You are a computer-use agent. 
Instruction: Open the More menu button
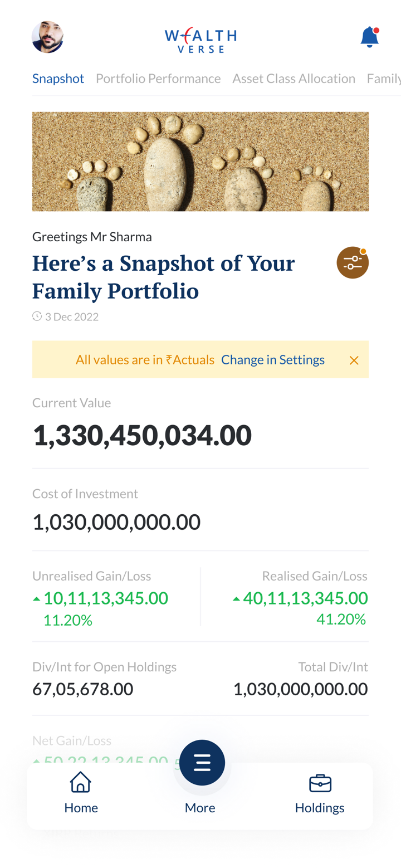tap(202, 763)
